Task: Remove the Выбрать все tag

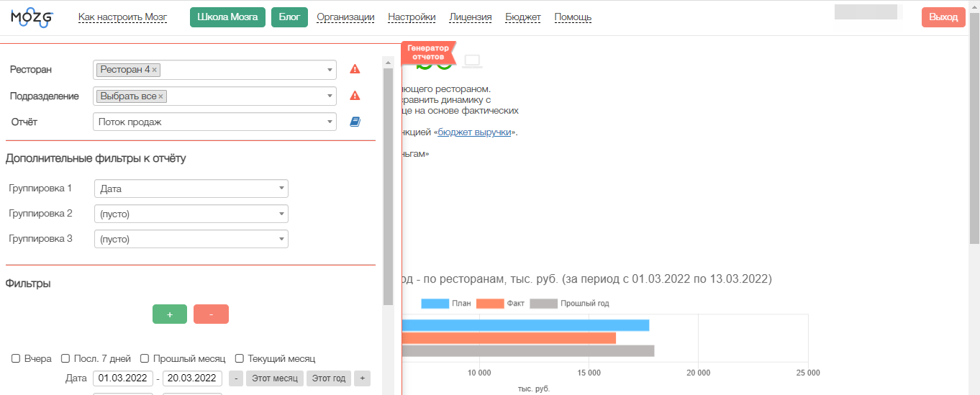Action: pyautogui.click(x=161, y=96)
